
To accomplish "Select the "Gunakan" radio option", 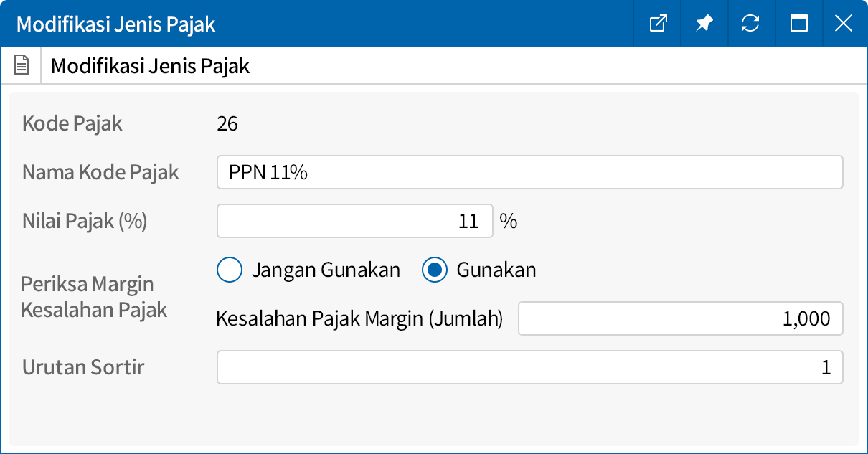I will (x=434, y=270).
